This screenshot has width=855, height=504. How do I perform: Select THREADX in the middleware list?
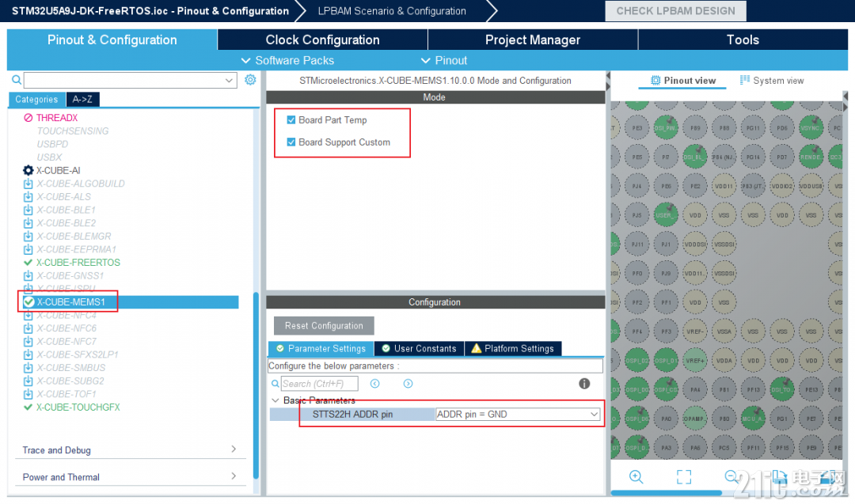click(x=57, y=118)
